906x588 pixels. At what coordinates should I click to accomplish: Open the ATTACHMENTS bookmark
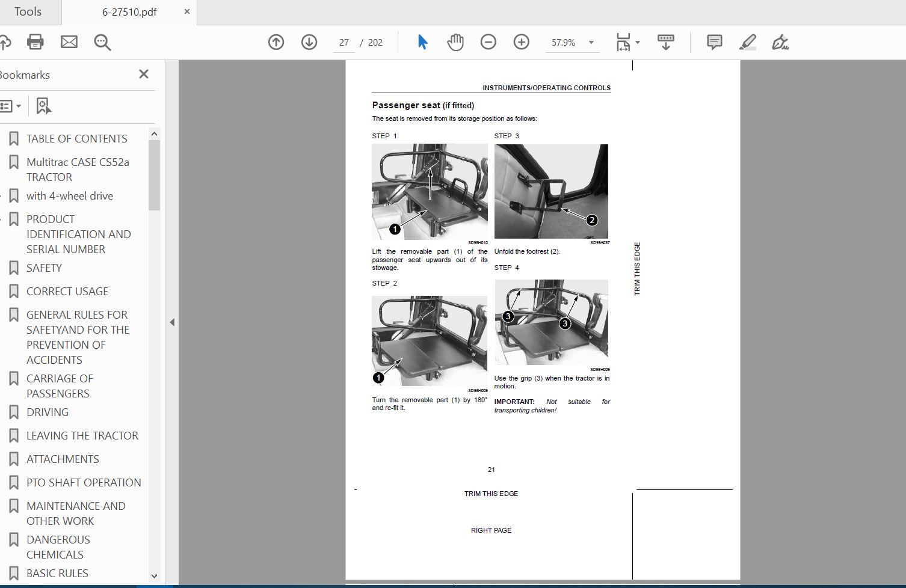[x=63, y=459]
